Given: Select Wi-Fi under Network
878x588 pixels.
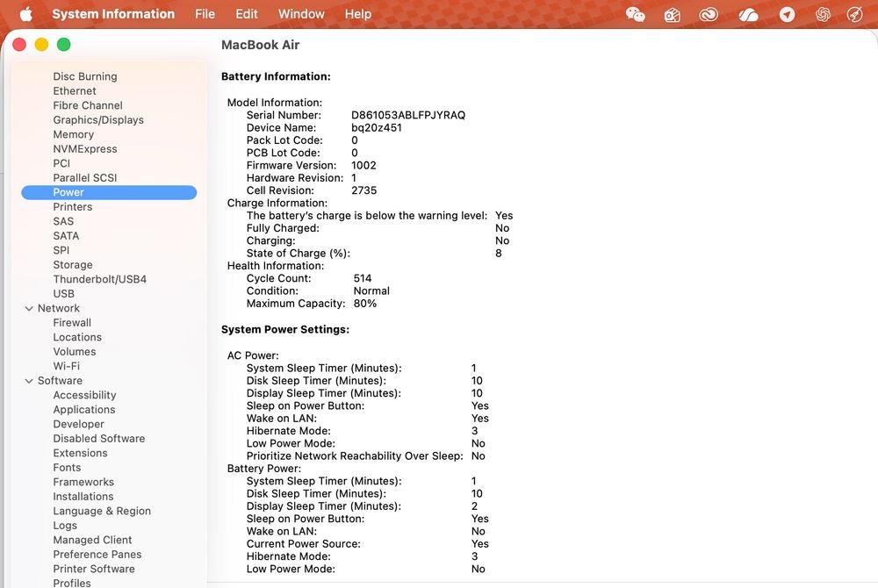Looking at the screenshot, I should pyautogui.click(x=67, y=367).
